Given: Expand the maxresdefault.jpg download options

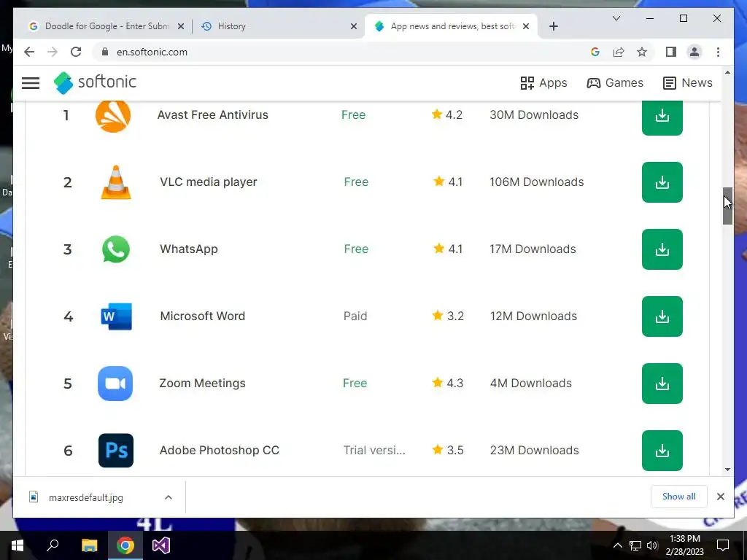Looking at the screenshot, I should pyautogui.click(x=169, y=497).
